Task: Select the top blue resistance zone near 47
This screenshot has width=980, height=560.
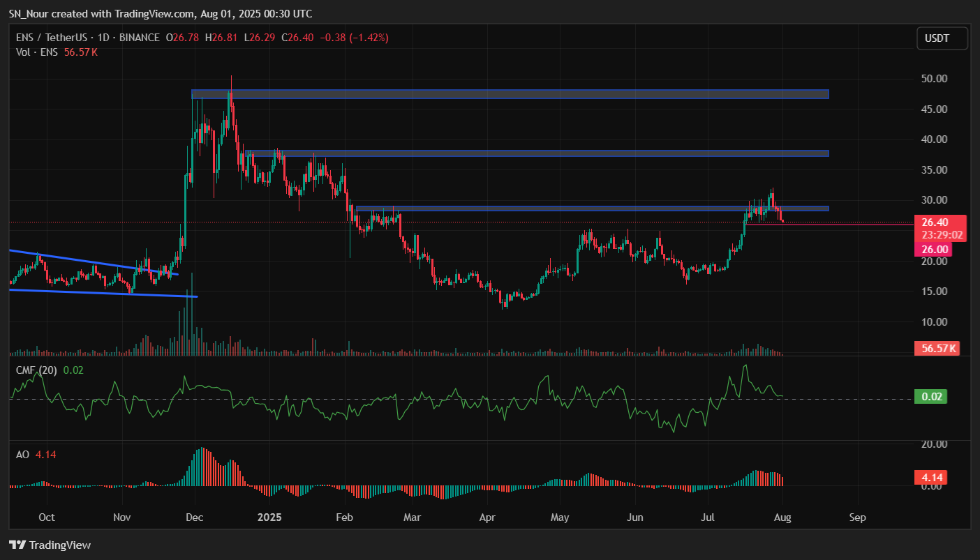Action: [510, 94]
